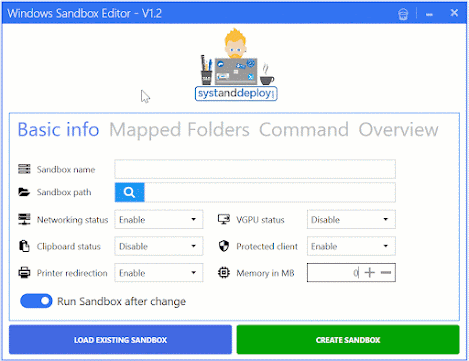Screen dimensions: 469x361
Task: Switch to the Command tab
Action: pos(304,130)
